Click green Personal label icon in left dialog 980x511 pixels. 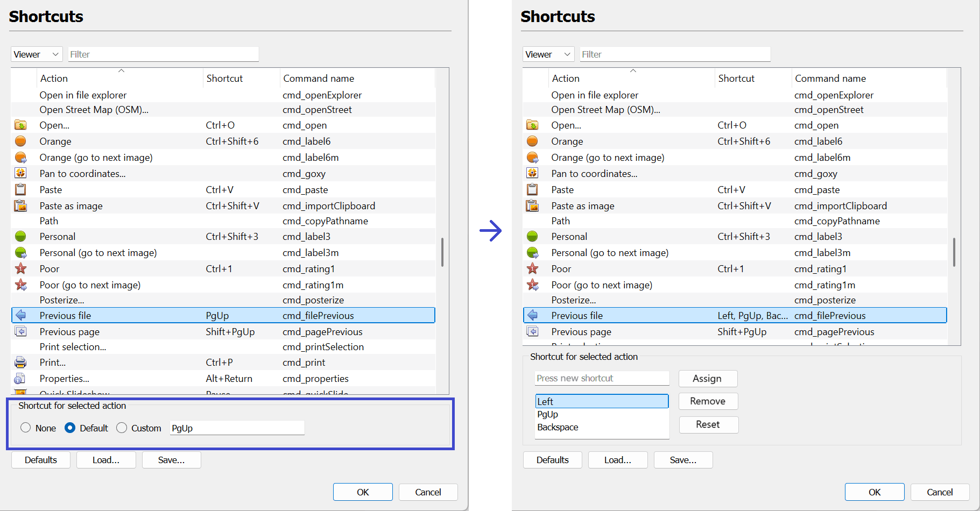(x=20, y=236)
